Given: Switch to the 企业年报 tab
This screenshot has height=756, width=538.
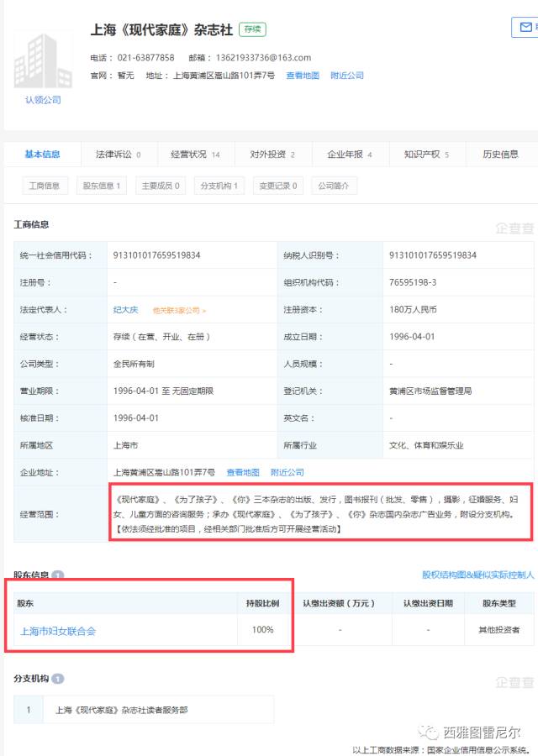Looking at the screenshot, I should (350, 155).
